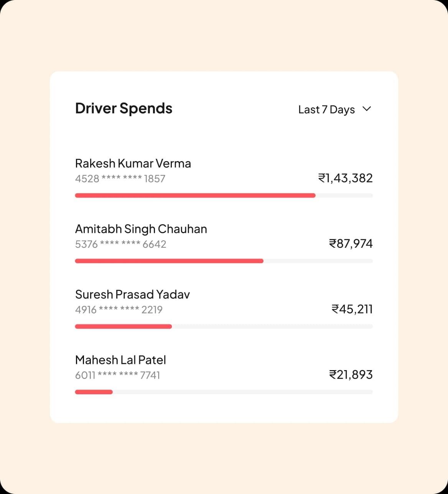Image resolution: width=448 pixels, height=494 pixels.
Task: Click Suresh Prasad Yadav's red spend bar
Action: 123,327
